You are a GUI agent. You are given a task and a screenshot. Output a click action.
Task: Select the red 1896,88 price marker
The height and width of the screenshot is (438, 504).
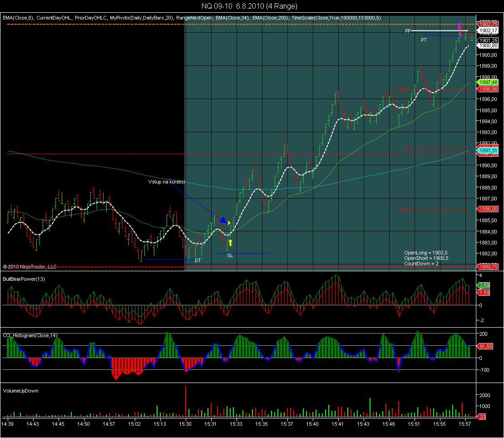click(x=488, y=90)
